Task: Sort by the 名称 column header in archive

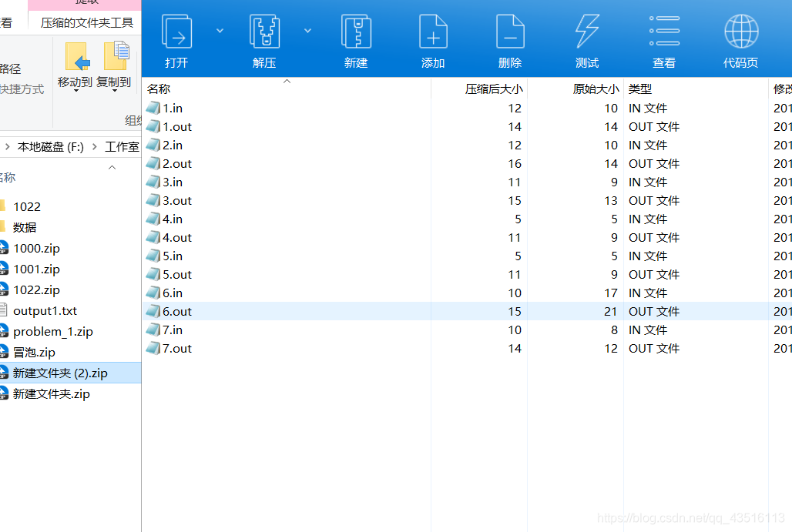Action: 159,89
